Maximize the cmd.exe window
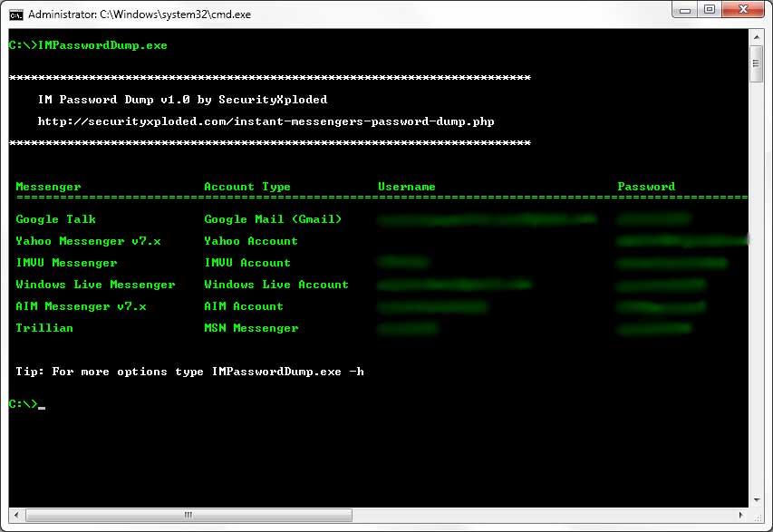Screen dimensions: 773x532 pyautogui.click(x=710, y=10)
